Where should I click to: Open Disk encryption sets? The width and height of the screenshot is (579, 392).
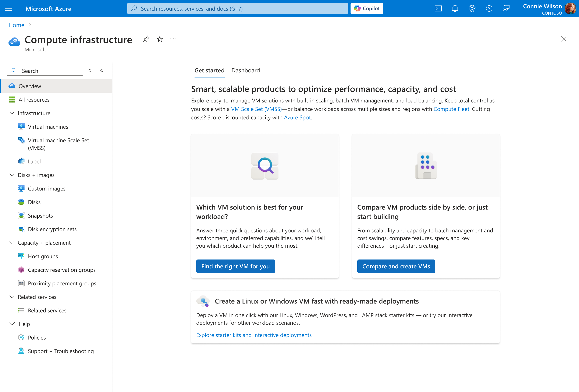(52, 229)
